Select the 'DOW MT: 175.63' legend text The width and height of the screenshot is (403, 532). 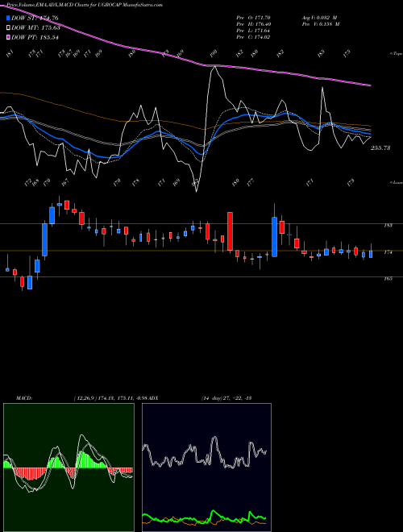point(35,28)
